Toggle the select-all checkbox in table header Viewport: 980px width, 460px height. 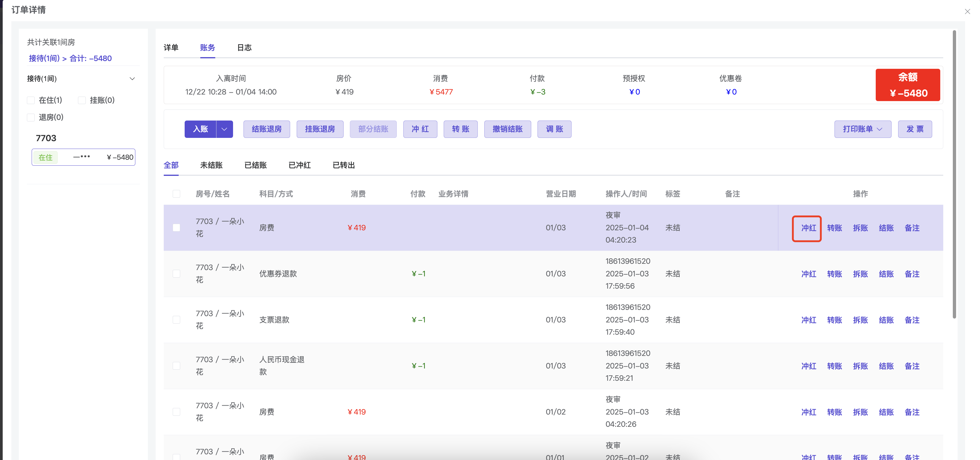(x=177, y=194)
